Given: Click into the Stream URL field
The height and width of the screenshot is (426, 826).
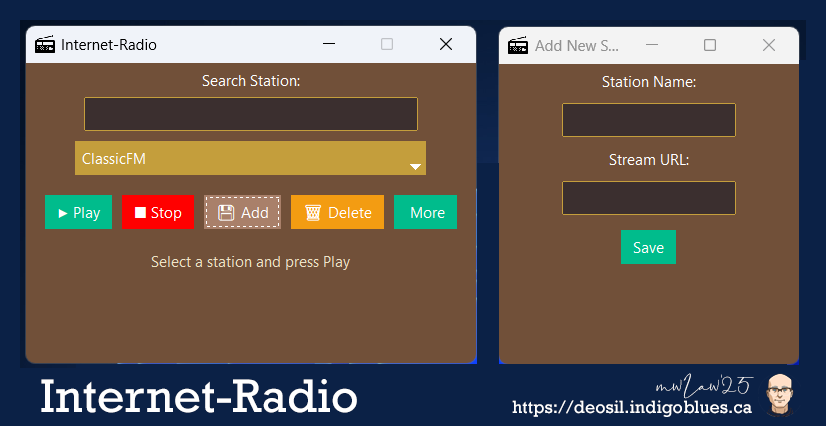Looking at the screenshot, I should pyautogui.click(x=648, y=198).
